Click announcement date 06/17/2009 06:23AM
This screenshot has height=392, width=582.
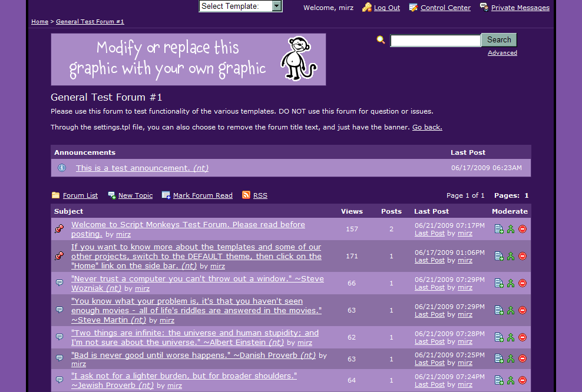(486, 168)
